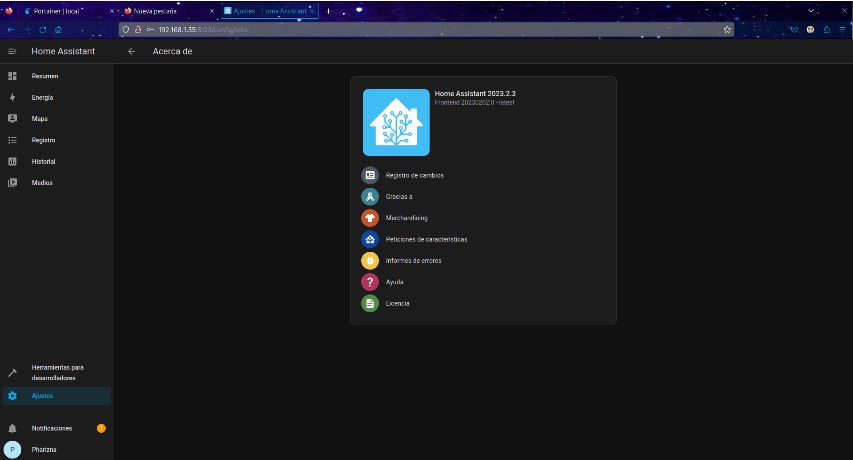853x460 pixels.
Task: Reload the page in the browser
Action: (42, 29)
